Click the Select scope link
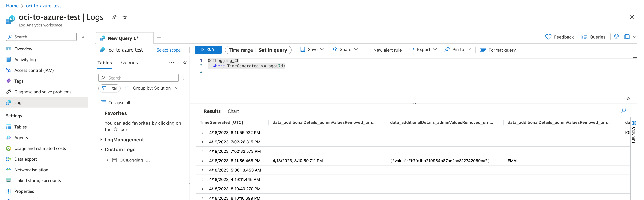 (168, 50)
